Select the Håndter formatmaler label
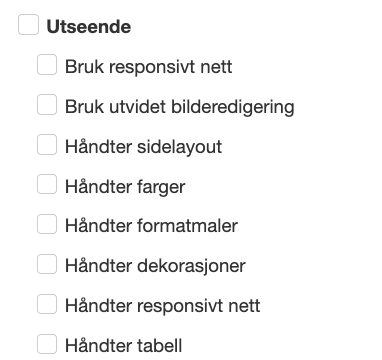This screenshot has height=360, width=382. pyautogui.click(x=151, y=226)
